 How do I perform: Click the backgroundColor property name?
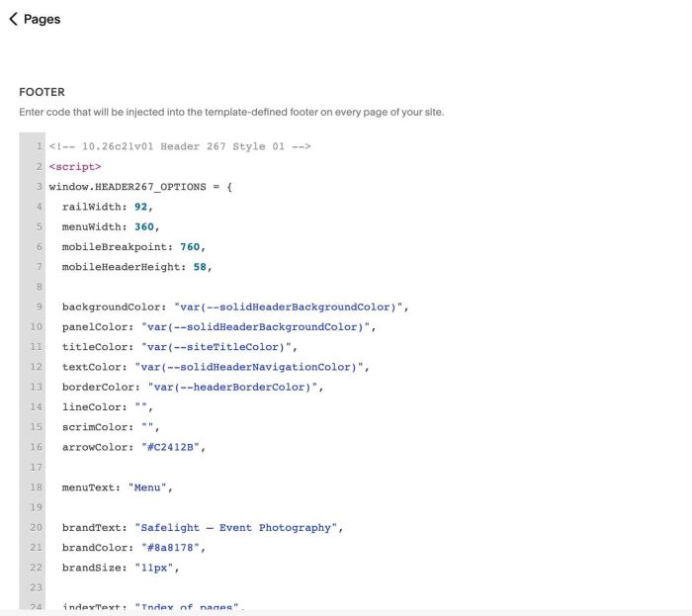pyautogui.click(x=111, y=308)
